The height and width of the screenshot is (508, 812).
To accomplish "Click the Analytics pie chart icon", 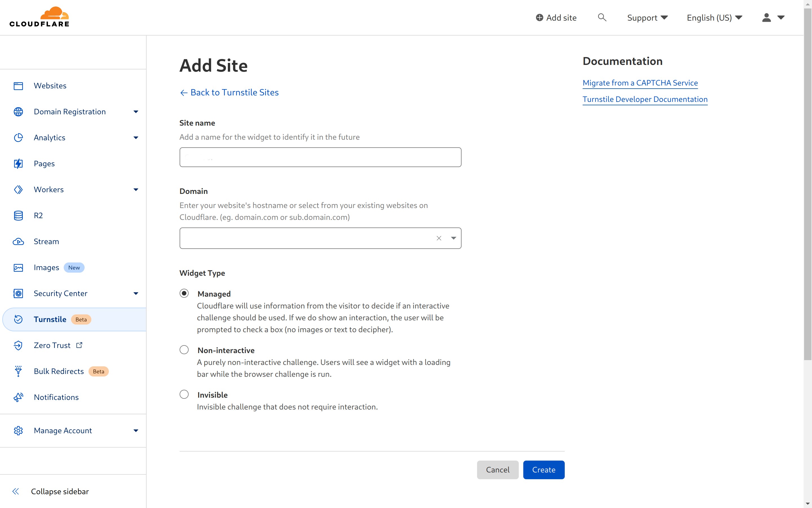I will (x=18, y=138).
